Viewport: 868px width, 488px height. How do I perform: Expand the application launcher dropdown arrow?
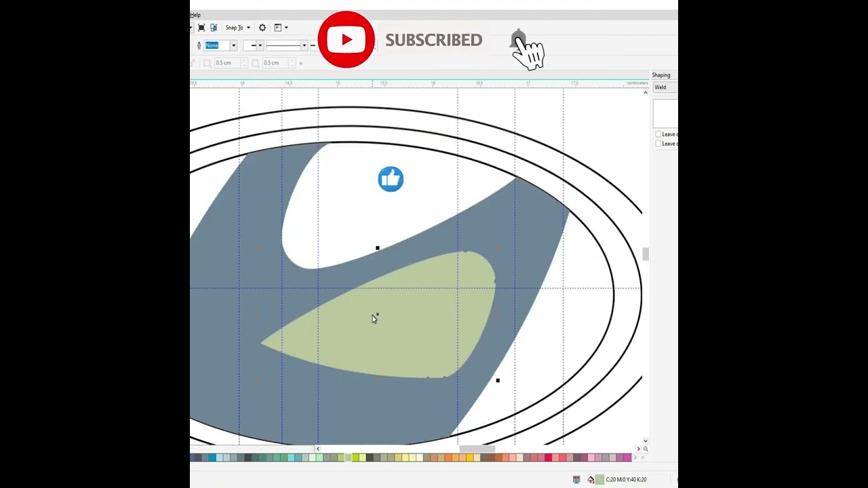click(286, 28)
